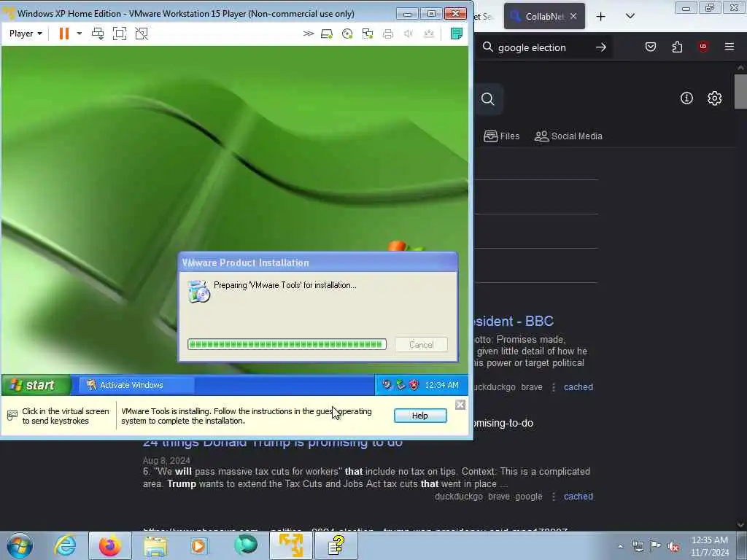Click the printer device icon
This screenshot has height=560, width=747.
coord(388,34)
